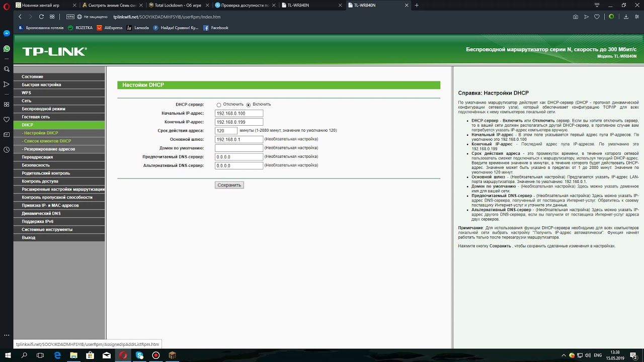Click the 'Сохранить' button
This screenshot has width=644, height=362.
[229, 185]
